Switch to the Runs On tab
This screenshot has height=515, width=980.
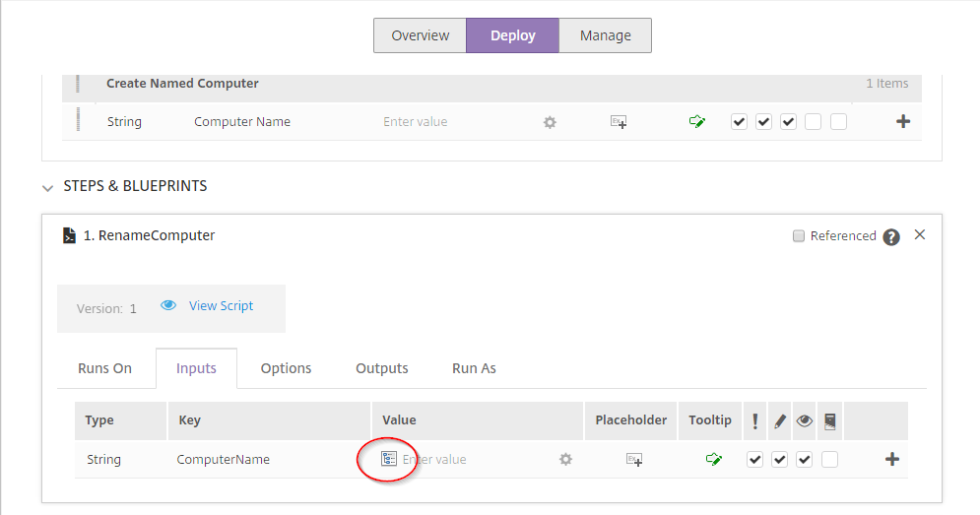pyautogui.click(x=104, y=368)
